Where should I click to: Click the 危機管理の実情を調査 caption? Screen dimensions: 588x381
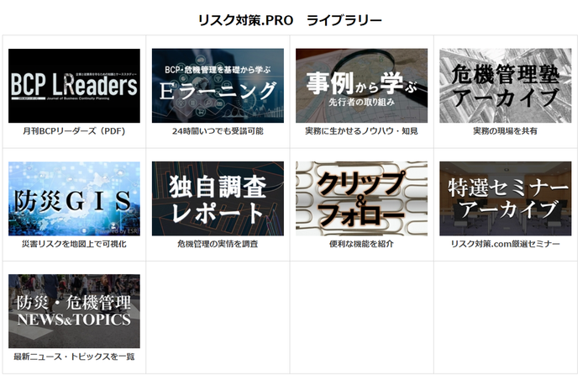[x=218, y=244]
